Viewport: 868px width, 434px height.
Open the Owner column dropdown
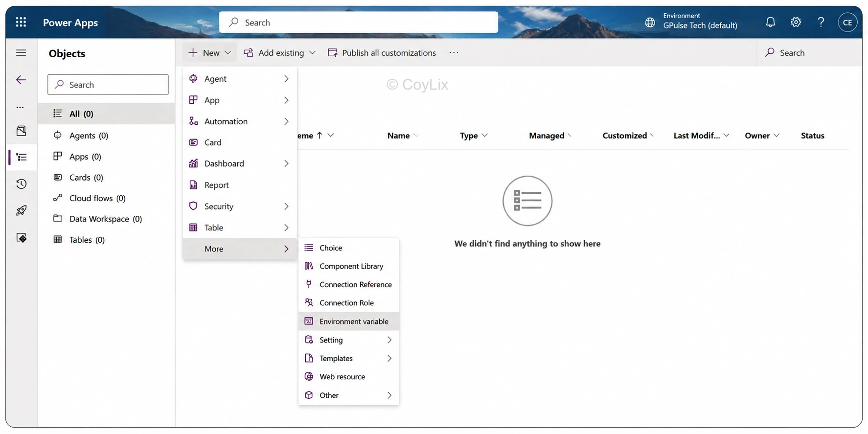tap(777, 136)
